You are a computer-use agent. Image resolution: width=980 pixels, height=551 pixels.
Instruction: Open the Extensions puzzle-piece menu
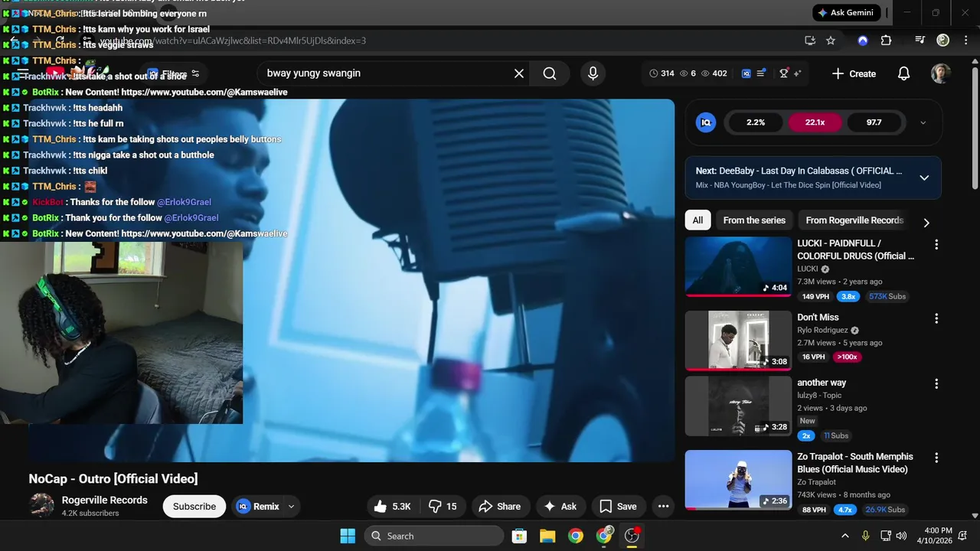click(886, 41)
